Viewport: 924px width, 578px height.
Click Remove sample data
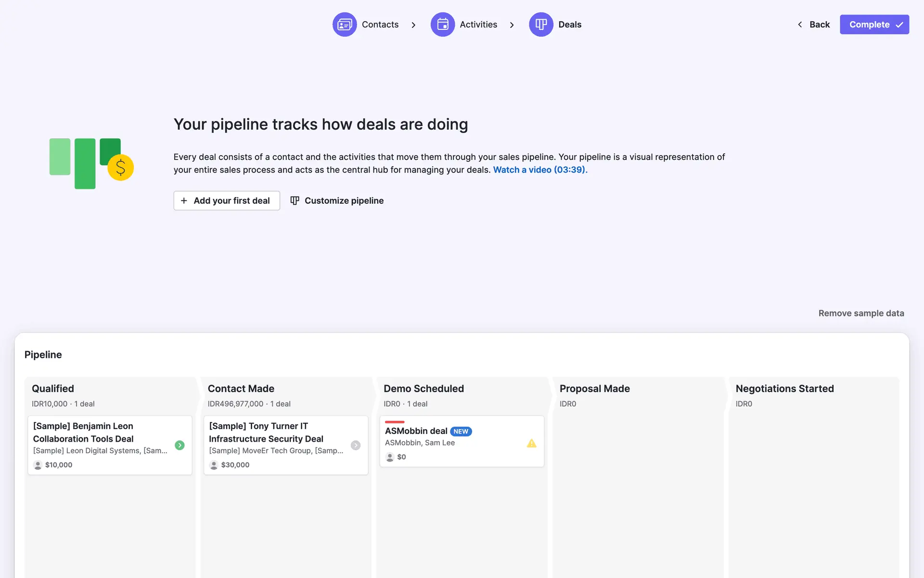pos(861,313)
